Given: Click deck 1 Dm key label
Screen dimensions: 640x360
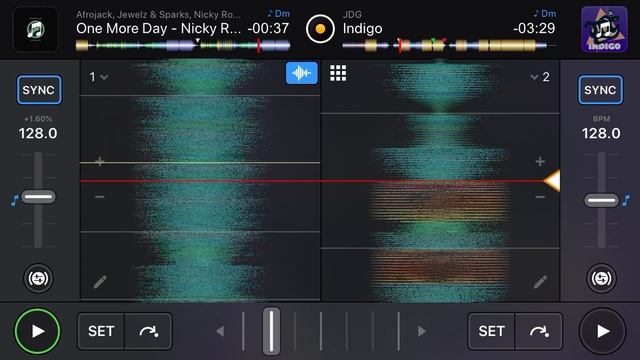Looking at the screenshot, I should (279, 13).
